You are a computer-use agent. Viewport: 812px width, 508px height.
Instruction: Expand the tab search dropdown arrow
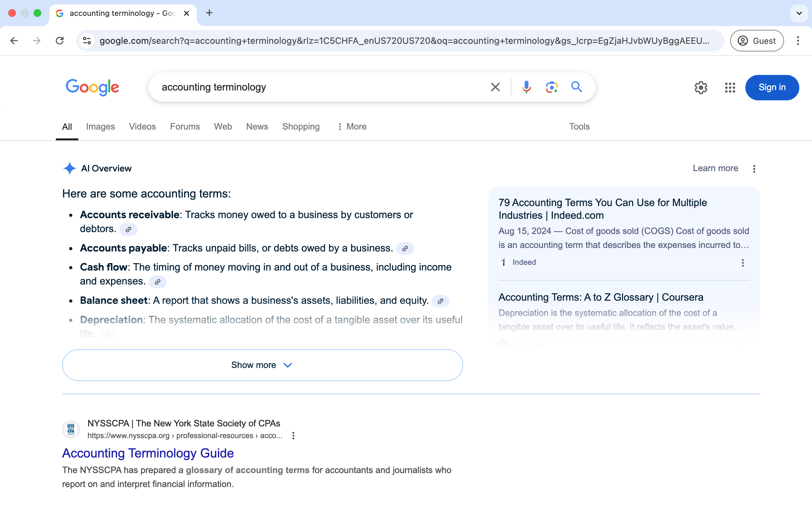tap(799, 13)
